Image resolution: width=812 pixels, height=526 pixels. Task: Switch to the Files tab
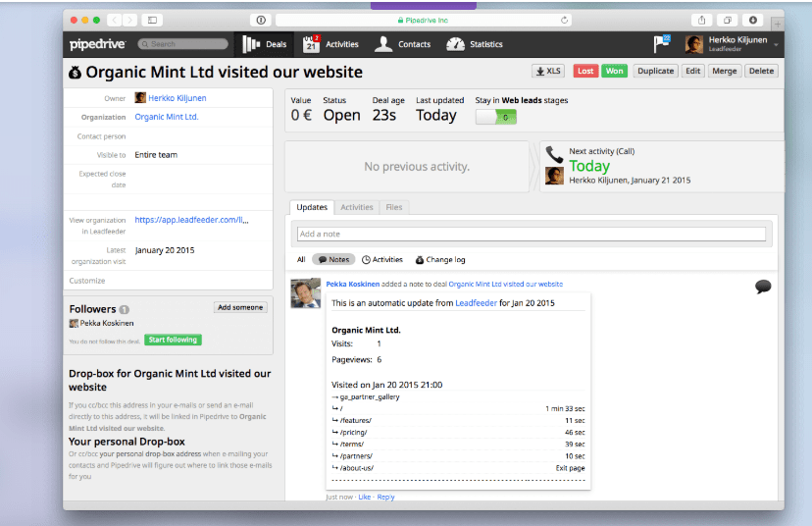394,207
